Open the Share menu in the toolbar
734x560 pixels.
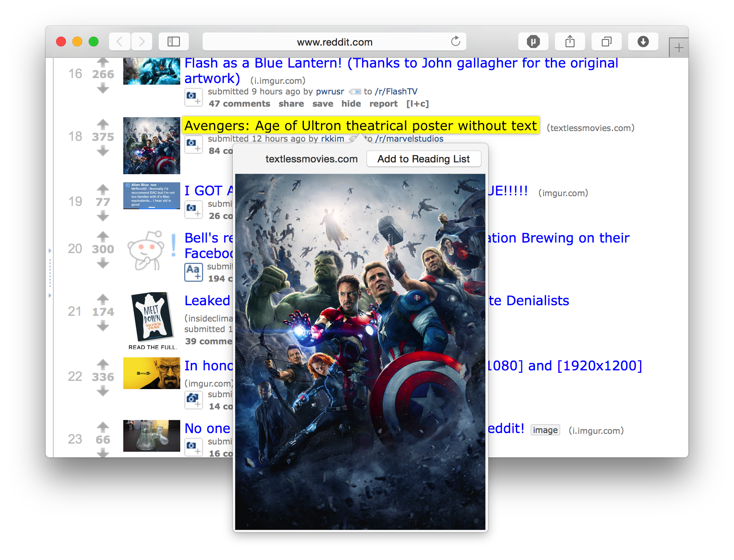click(570, 42)
